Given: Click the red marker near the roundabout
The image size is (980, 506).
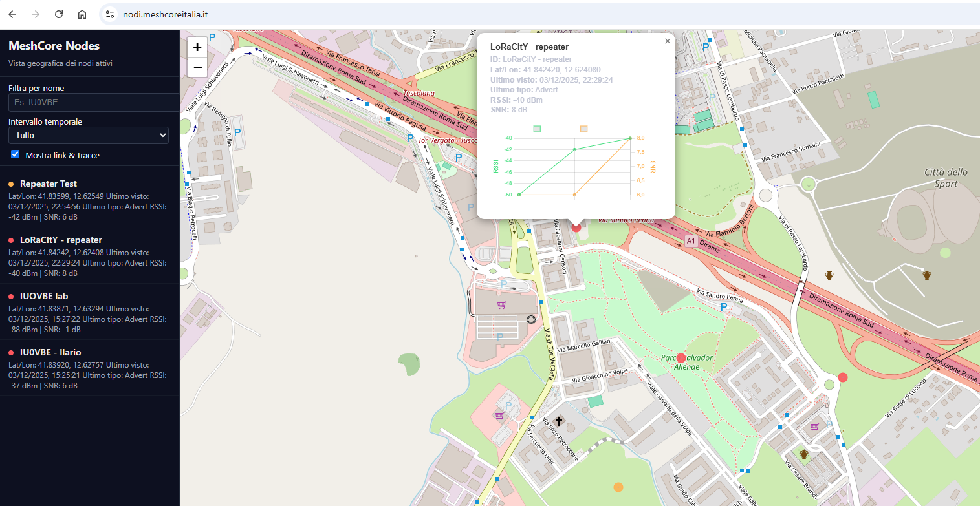Looking at the screenshot, I should tap(842, 377).
